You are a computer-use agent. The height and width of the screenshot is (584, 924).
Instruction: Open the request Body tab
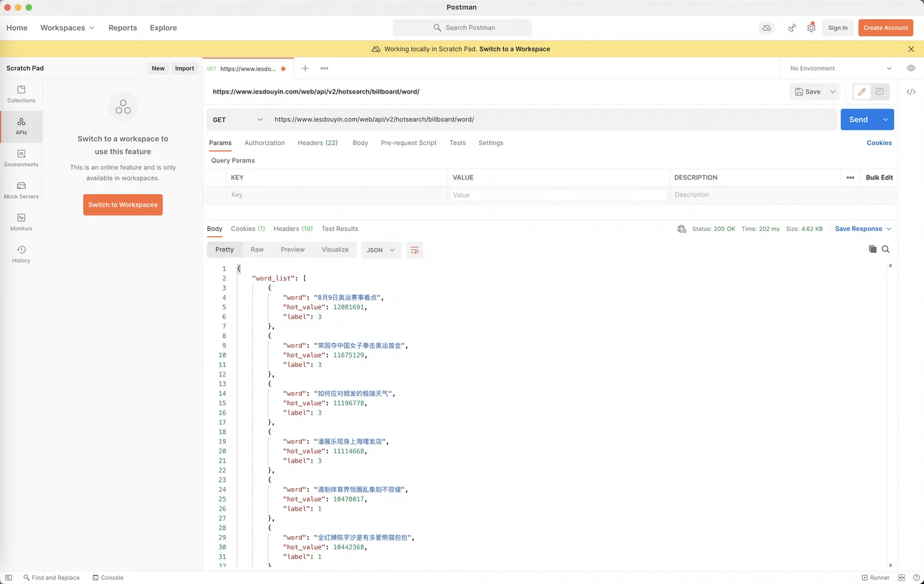coord(360,143)
